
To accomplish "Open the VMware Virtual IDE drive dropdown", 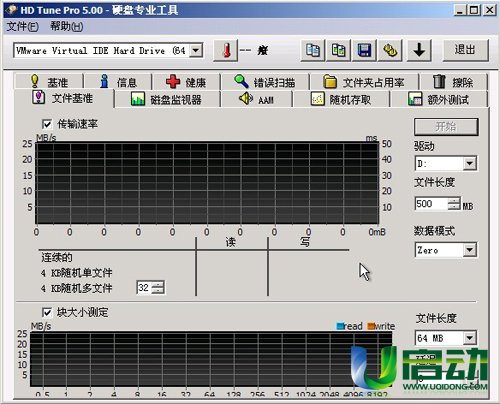I will pos(196,51).
